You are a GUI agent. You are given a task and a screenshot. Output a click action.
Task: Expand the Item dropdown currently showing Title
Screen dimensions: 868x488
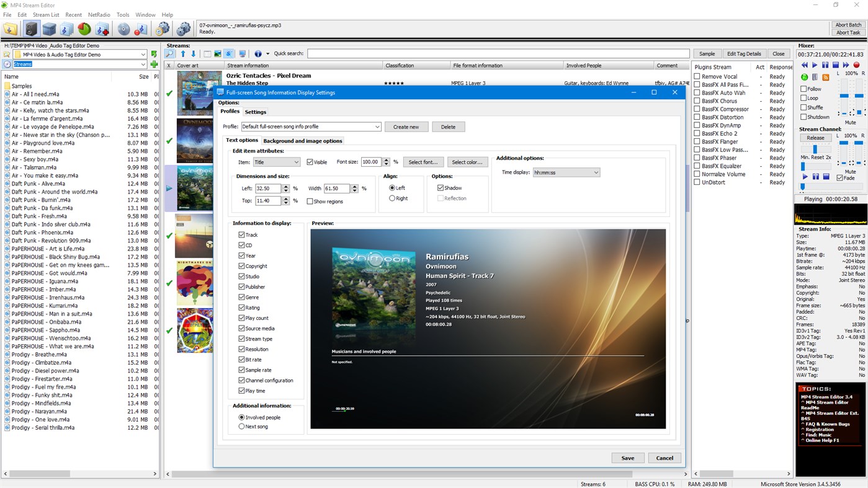click(x=276, y=161)
